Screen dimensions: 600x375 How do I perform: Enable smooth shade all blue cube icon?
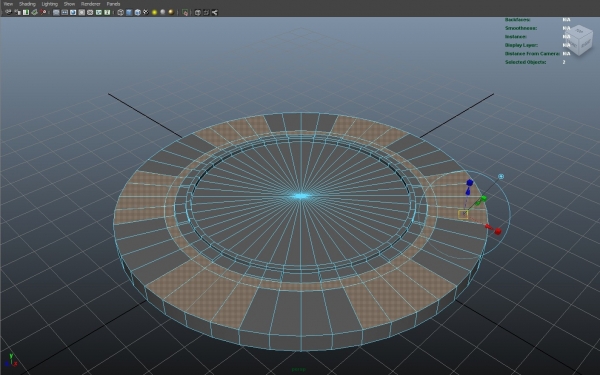click(129, 12)
